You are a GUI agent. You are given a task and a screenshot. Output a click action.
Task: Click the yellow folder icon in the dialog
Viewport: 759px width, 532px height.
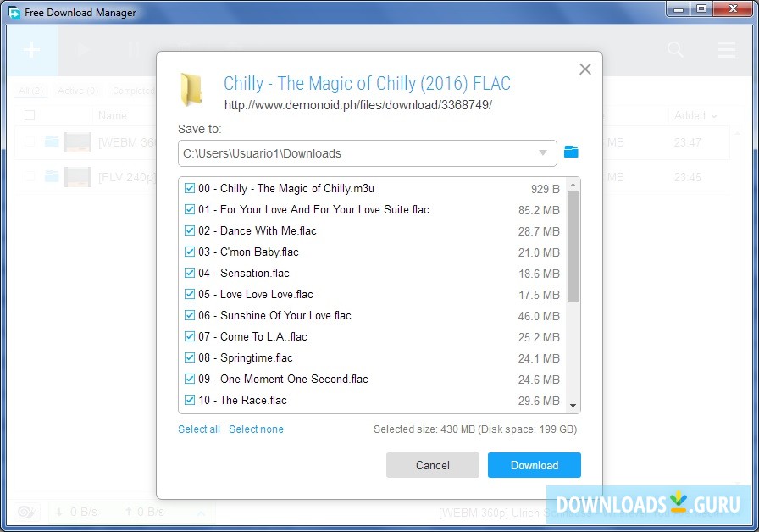point(191,90)
